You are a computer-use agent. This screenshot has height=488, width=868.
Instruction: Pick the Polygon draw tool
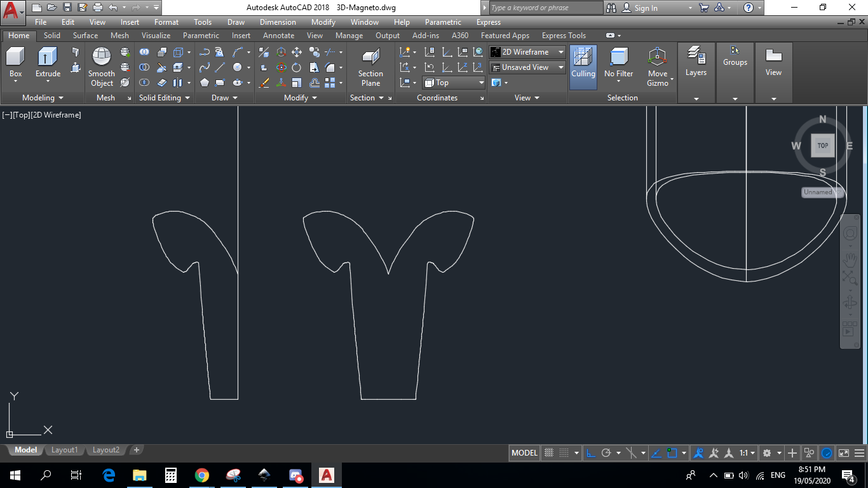(205, 83)
